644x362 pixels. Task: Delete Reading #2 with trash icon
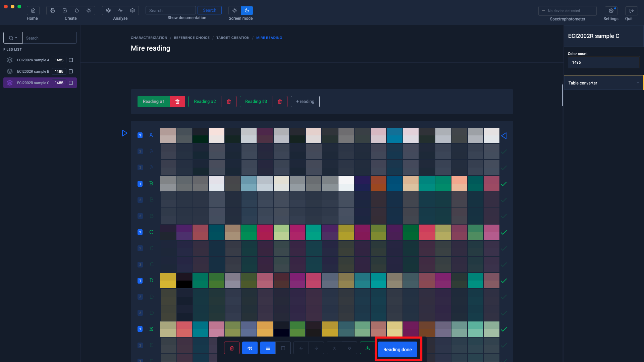point(229,102)
